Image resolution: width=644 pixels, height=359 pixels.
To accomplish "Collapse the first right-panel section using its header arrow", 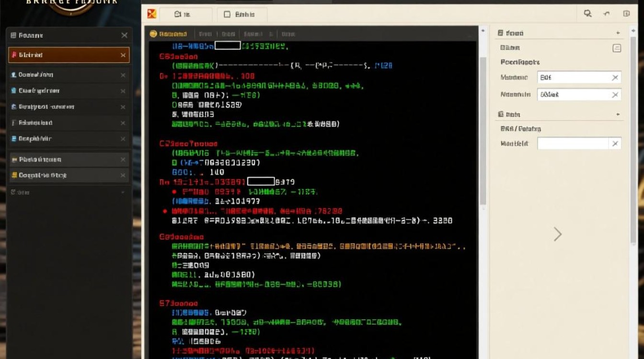I will pyautogui.click(x=618, y=33).
